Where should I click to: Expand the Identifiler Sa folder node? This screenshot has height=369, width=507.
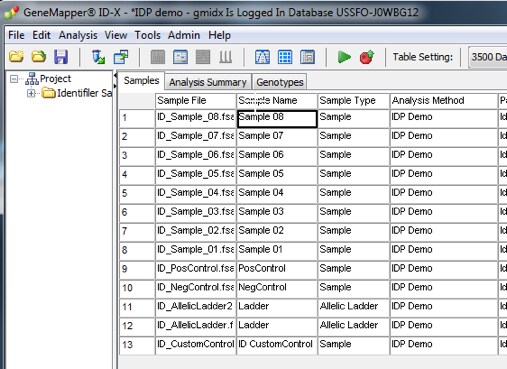click(31, 93)
